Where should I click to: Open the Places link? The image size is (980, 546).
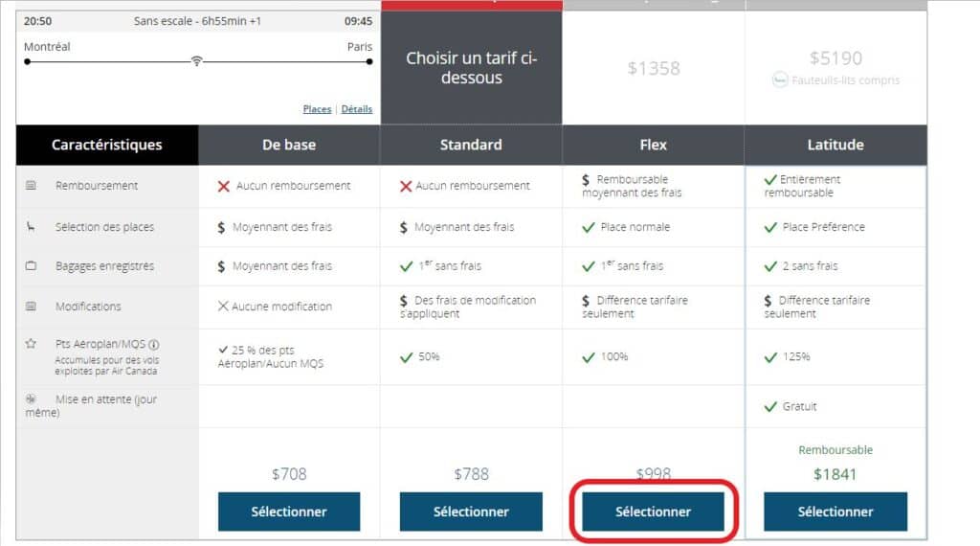pyautogui.click(x=317, y=109)
